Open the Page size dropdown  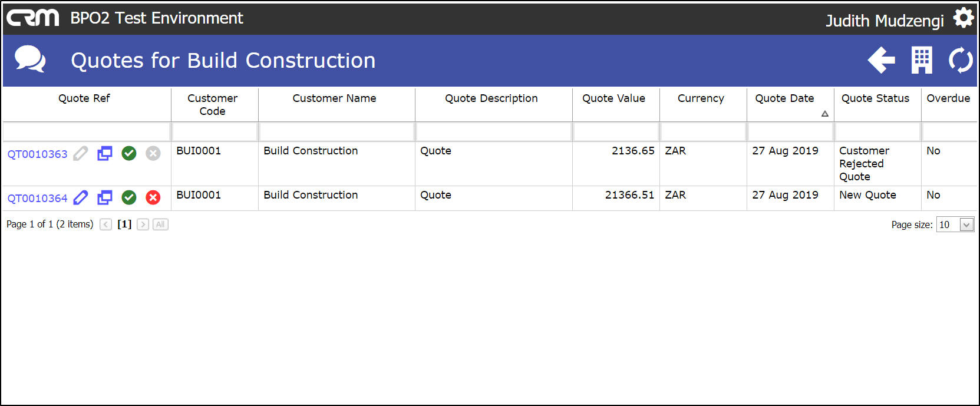pyautogui.click(x=955, y=225)
